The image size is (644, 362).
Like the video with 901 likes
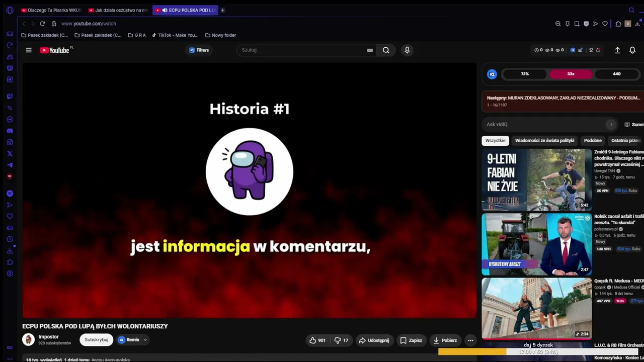pyautogui.click(x=317, y=340)
